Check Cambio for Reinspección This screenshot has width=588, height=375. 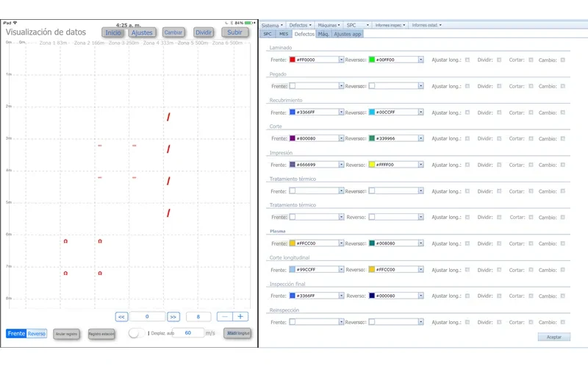(x=563, y=323)
